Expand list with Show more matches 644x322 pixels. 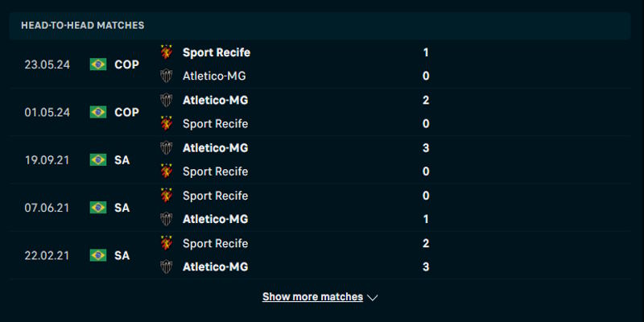point(312,297)
